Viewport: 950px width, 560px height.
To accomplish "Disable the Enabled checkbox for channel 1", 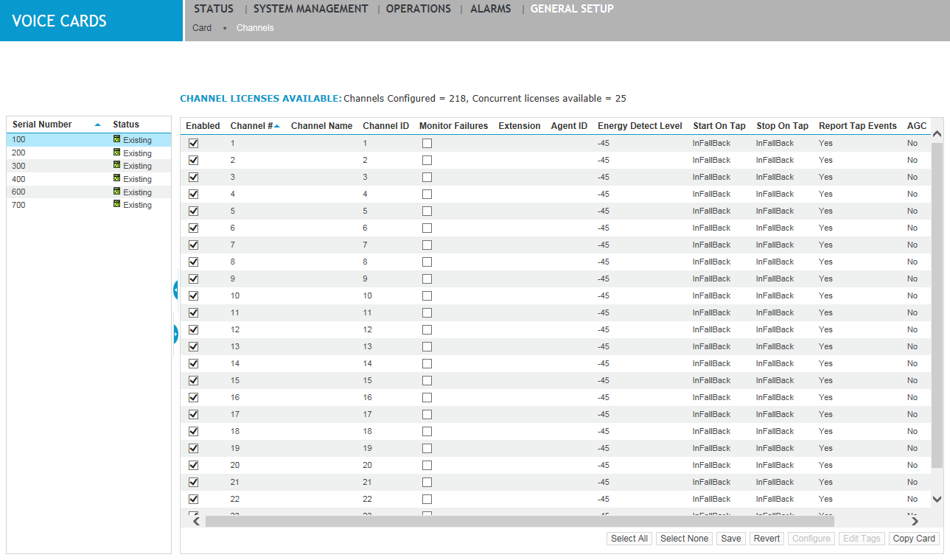I will [194, 144].
